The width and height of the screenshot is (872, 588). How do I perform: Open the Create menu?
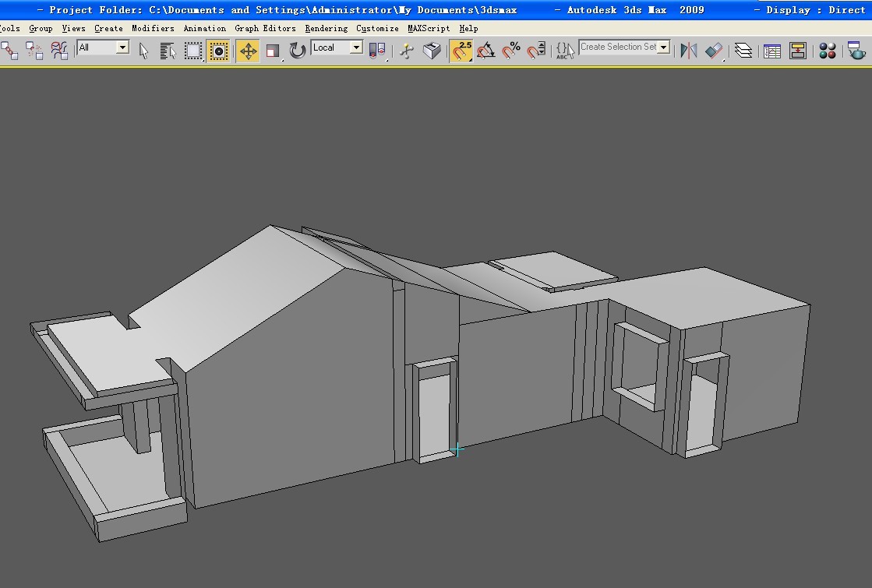(108, 28)
